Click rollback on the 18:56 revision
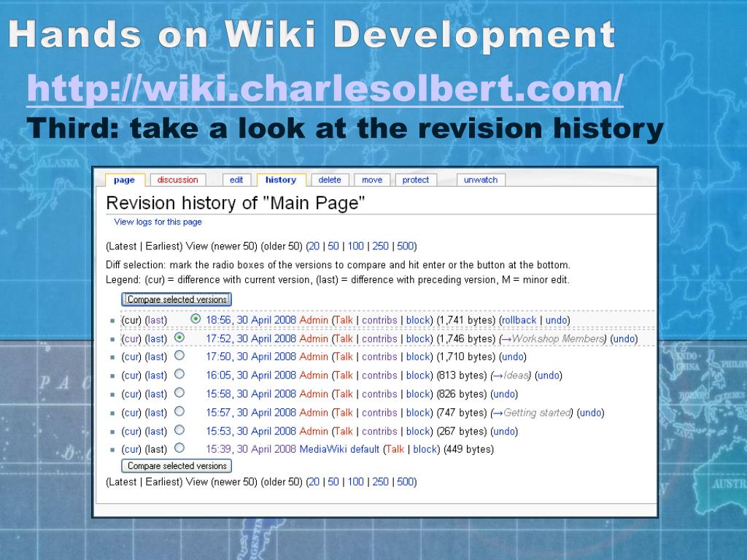747x560 pixels. (519, 320)
